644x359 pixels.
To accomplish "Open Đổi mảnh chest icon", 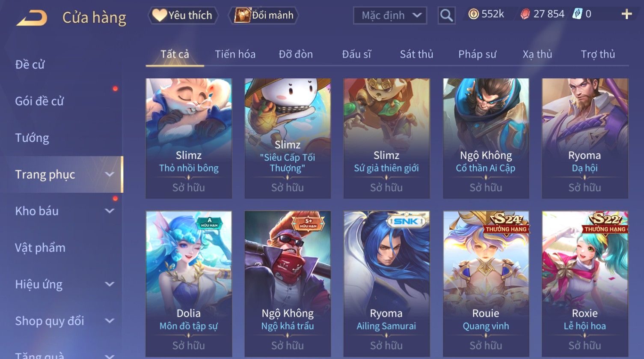I will coord(242,15).
